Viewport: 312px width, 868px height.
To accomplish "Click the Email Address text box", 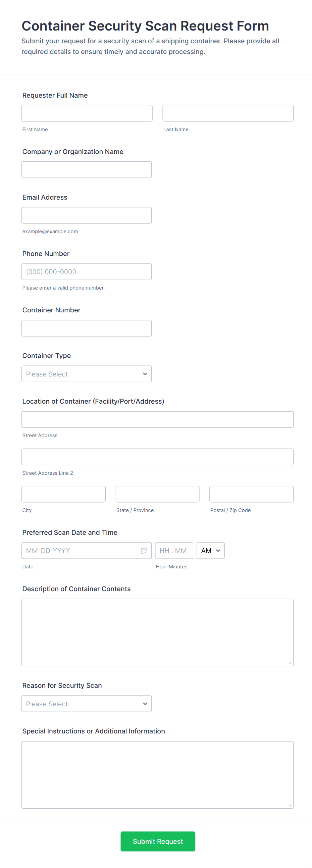I will (87, 215).
